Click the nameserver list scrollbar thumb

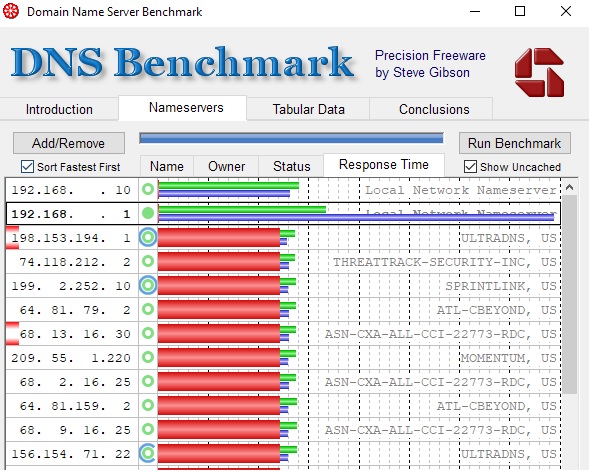569,294
